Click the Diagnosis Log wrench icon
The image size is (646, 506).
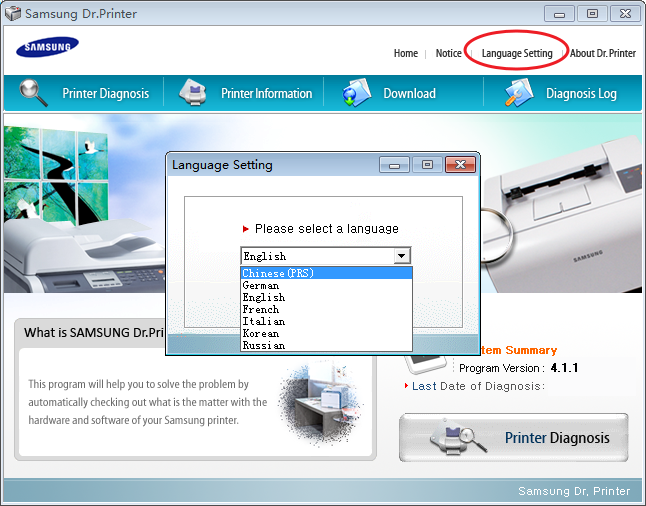pyautogui.click(x=519, y=92)
